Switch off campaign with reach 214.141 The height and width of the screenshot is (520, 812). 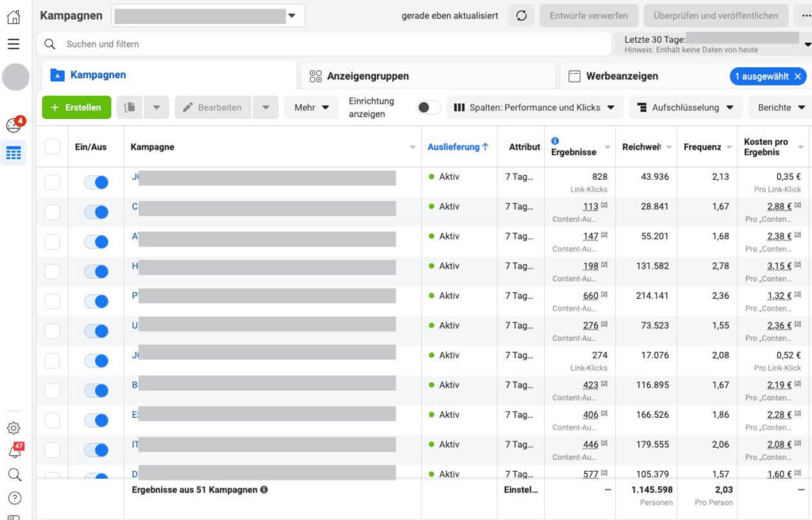click(96, 301)
